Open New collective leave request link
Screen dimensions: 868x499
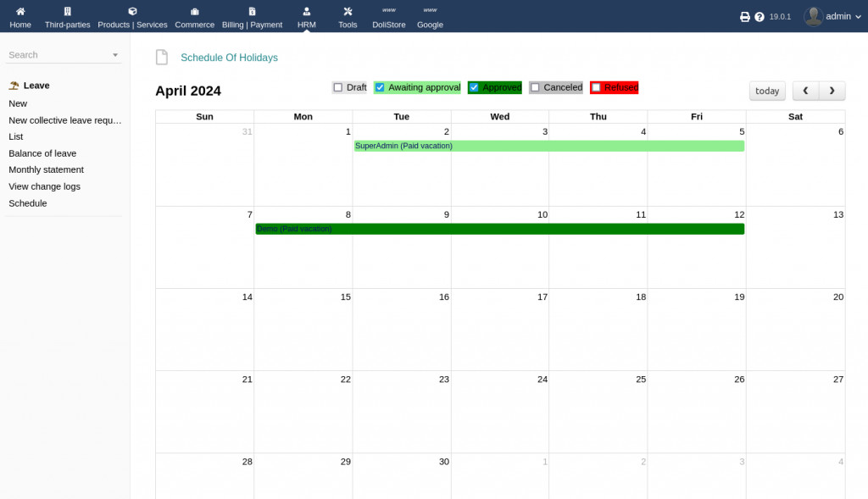click(x=65, y=120)
